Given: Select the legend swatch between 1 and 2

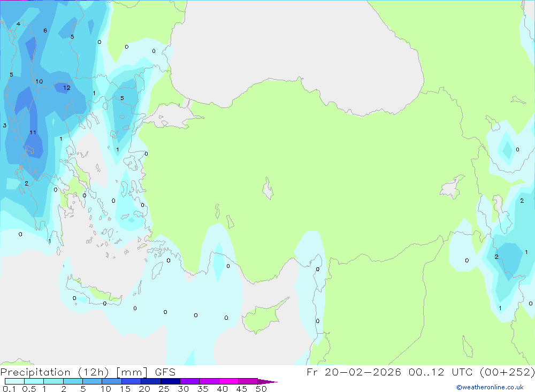Looking at the screenshot, I should pyautogui.click(x=53, y=381).
